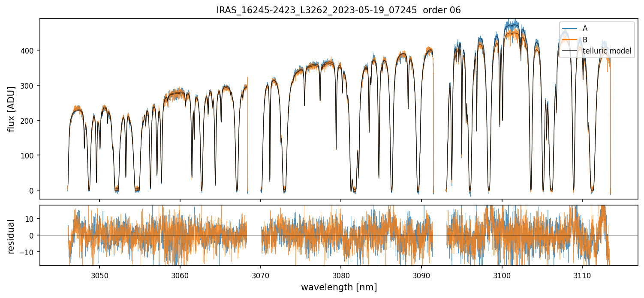Click the 3100 x-axis tick label
The height and width of the screenshot is (298, 644).
click(502, 274)
